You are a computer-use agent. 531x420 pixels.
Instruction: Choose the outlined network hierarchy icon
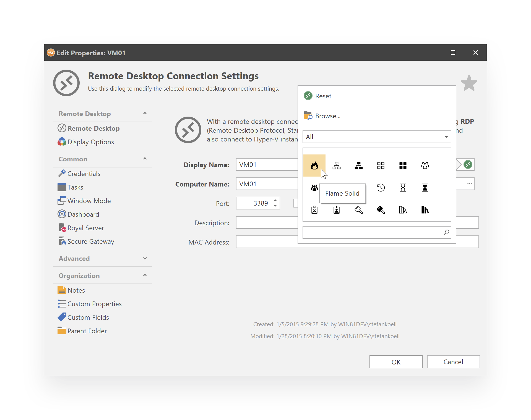point(336,166)
